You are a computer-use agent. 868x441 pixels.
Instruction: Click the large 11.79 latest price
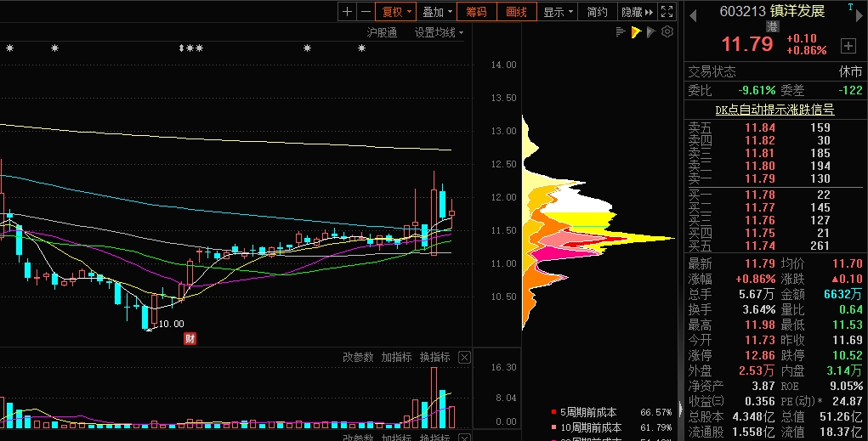[x=747, y=44]
